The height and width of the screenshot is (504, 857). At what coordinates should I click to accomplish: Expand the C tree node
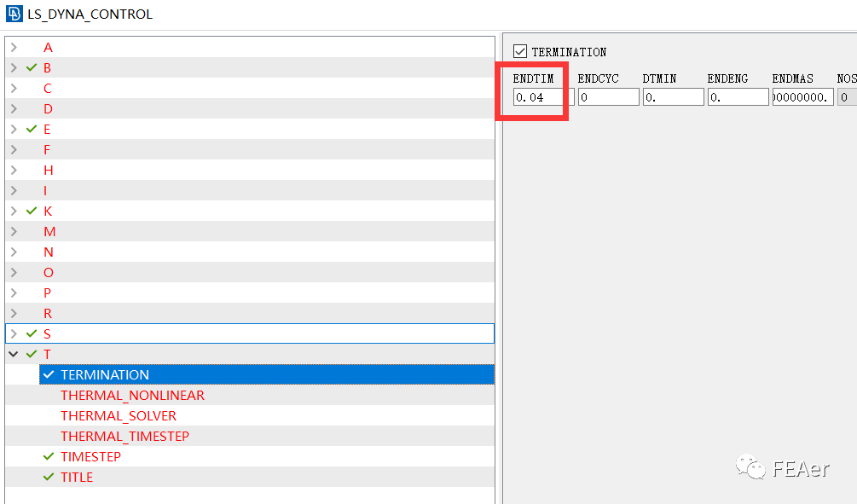coord(14,89)
